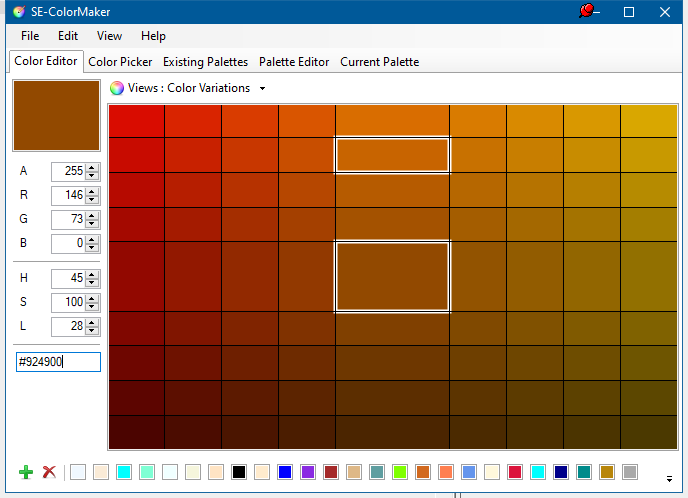
Task: Decrease the R value with down arrow
Action: point(92,200)
